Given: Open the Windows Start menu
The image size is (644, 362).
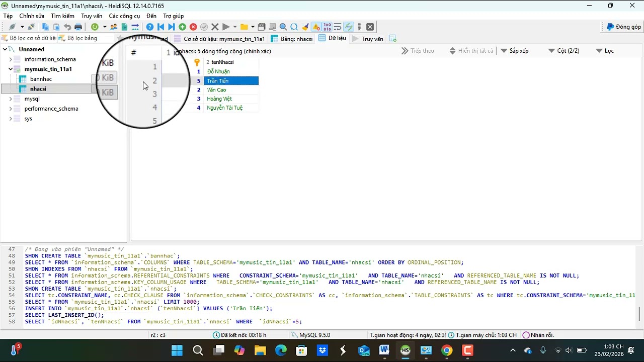Looking at the screenshot, I should (x=177, y=350).
